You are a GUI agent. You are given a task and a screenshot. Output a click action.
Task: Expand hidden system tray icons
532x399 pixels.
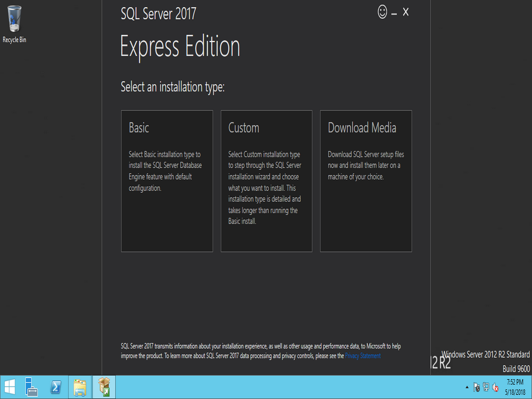[x=466, y=387]
